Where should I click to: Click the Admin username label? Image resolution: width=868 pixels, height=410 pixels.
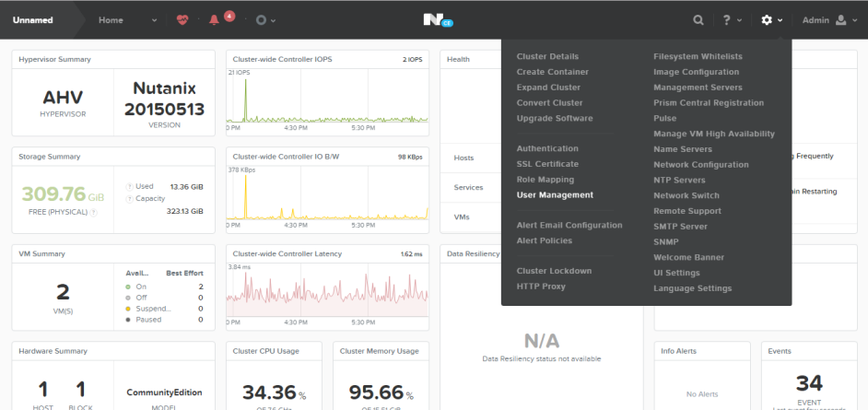[x=815, y=20]
